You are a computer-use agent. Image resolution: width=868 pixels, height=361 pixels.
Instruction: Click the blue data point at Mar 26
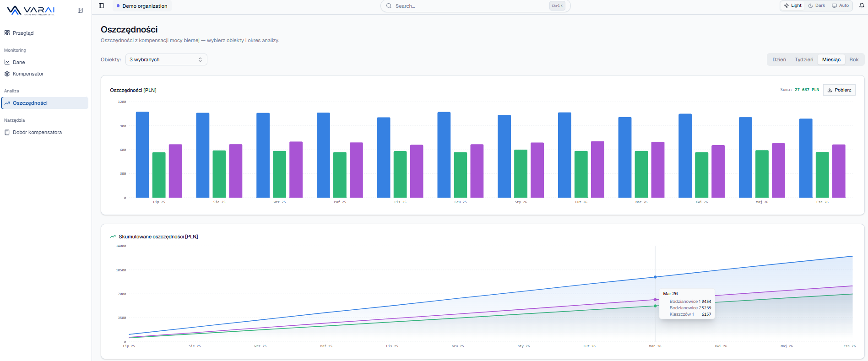click(x=655, y=277)
